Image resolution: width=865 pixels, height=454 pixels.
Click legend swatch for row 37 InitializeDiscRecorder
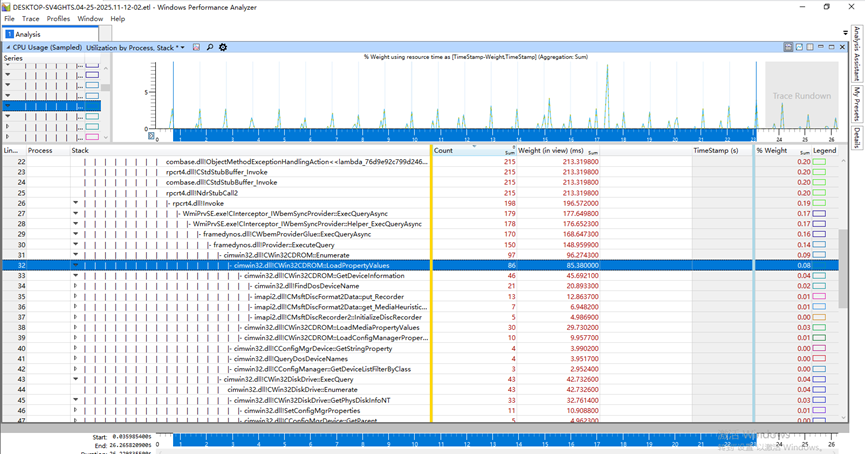point(819,317)
